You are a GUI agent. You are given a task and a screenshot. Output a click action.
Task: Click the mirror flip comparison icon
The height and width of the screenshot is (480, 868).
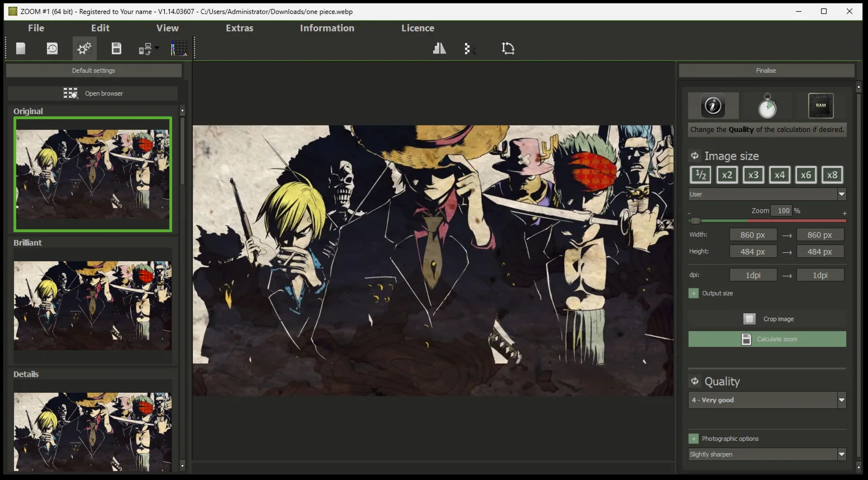[439, 49]
